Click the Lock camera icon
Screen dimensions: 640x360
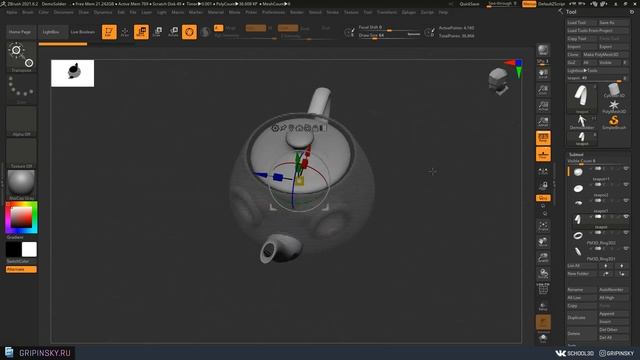click(543, 186)
